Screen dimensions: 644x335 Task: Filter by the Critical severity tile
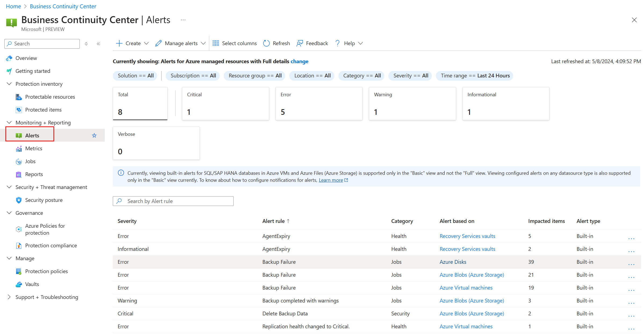pos(225,104)
